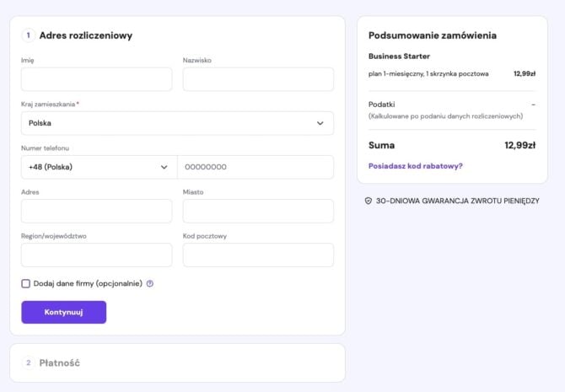Click the Region/województwo input field
The height and width of the screenshot is (392, 565).
tap(96, 255)
